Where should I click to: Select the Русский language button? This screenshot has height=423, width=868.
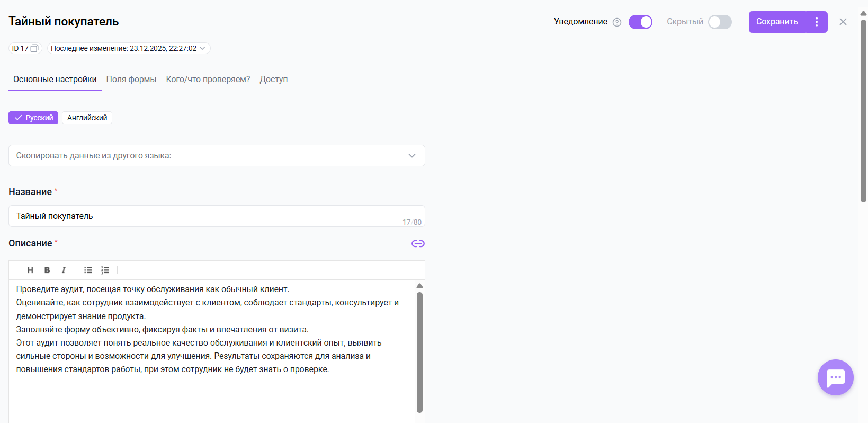pyautogui.click(x=33, y=118)
